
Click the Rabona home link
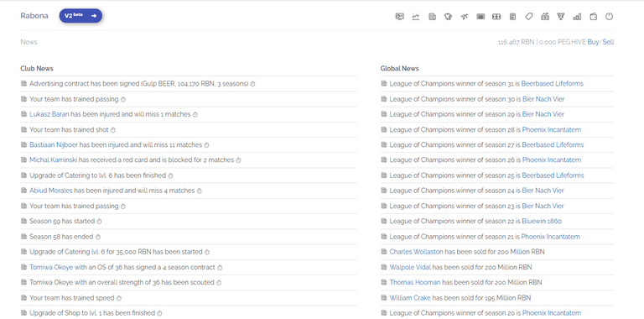coord(34,16)
